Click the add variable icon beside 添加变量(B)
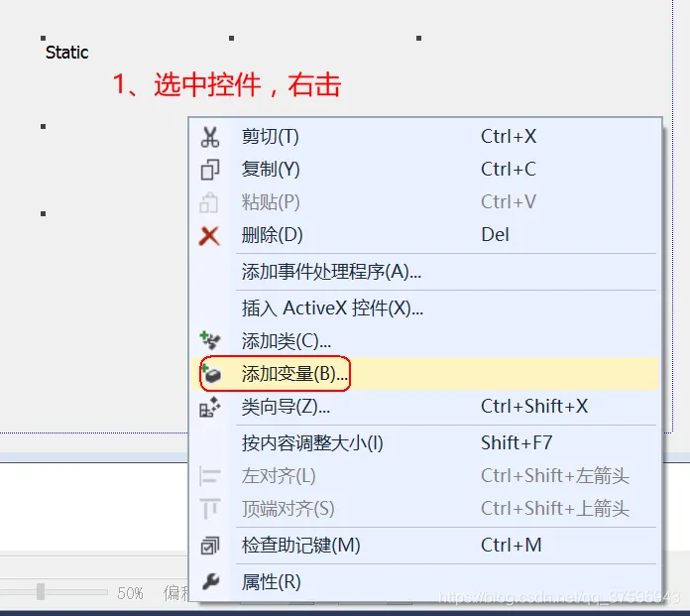Screen dimensions: 690x616 (x=212, y=374)
